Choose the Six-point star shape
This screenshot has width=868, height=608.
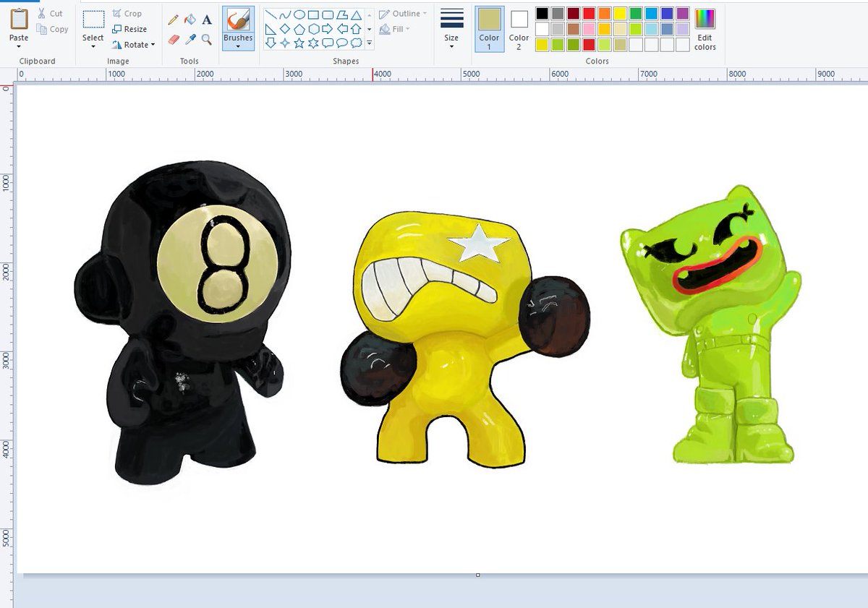(x=313, y=43)
